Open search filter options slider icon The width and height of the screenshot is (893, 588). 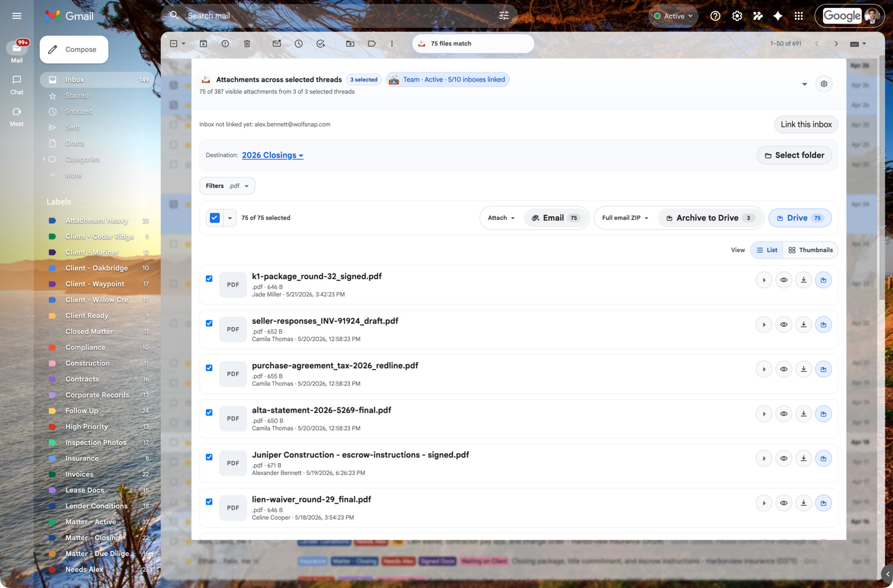(504, 16)
